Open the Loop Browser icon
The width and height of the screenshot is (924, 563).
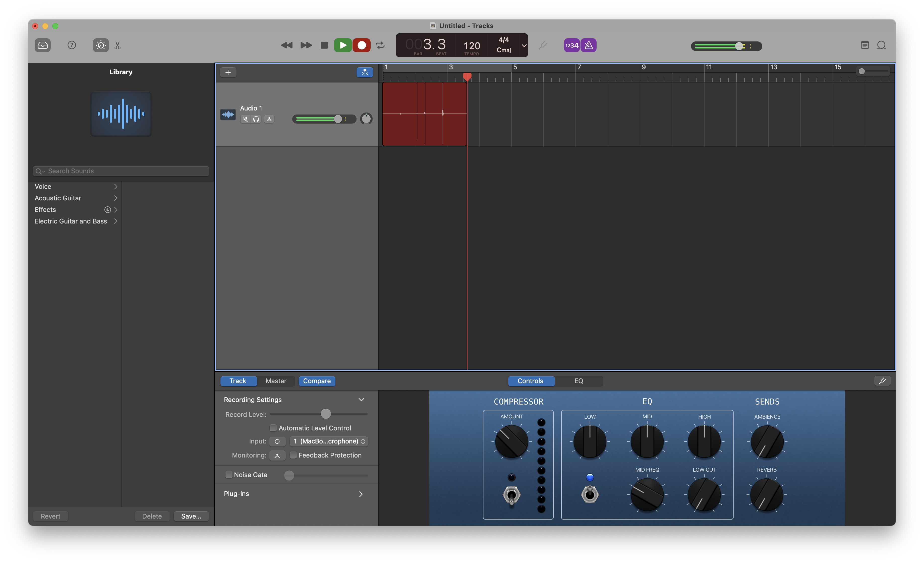(881, 45)
